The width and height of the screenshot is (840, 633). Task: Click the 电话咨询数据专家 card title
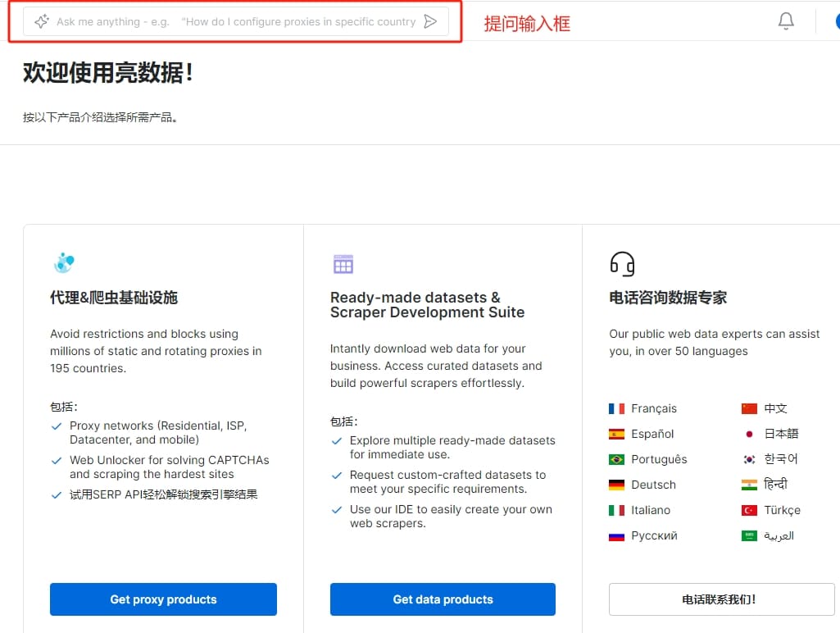pos(668,298)
